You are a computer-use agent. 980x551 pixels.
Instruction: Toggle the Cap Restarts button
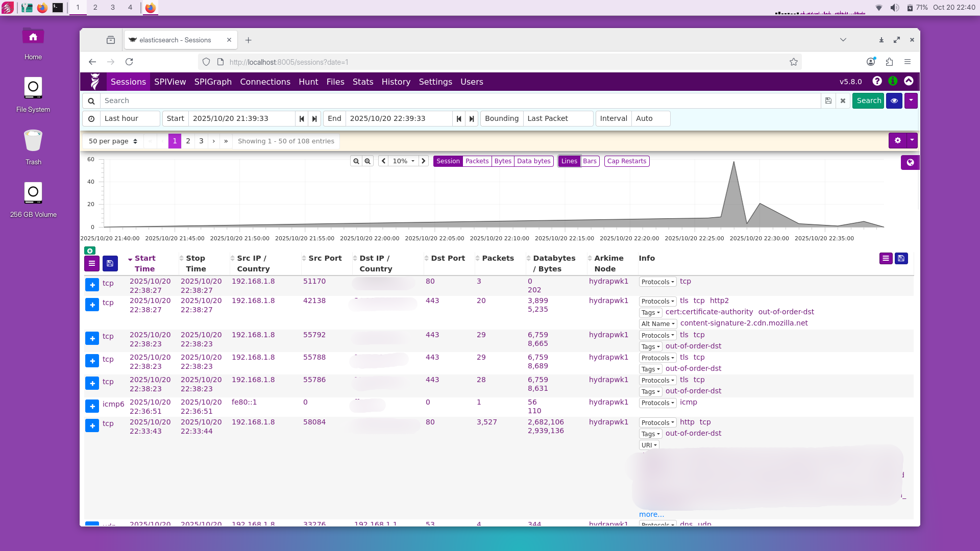tap(626, 161)
